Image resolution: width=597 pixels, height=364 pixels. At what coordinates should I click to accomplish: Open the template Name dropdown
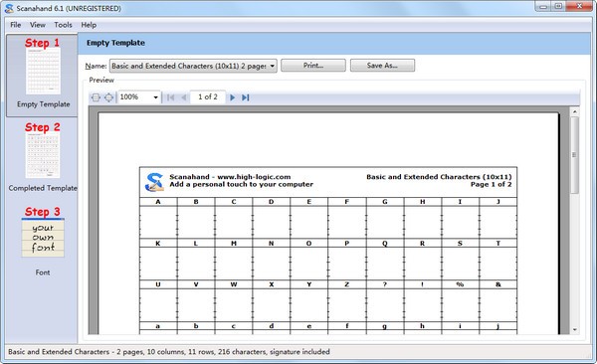pos(193,66)
